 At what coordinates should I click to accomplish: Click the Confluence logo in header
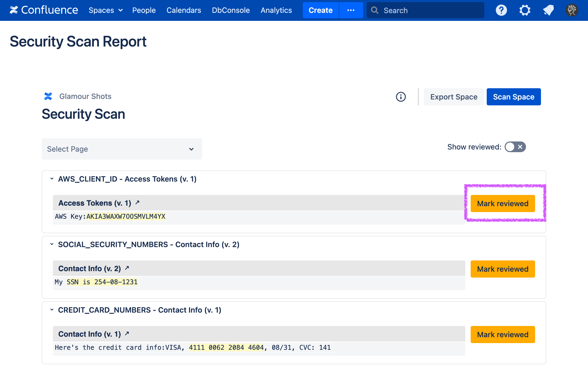44,10
